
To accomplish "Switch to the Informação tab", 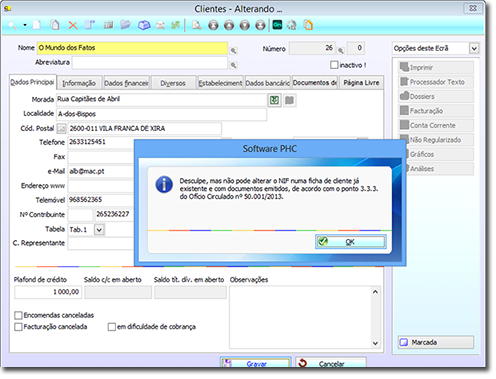I will (x=79, y=83).
